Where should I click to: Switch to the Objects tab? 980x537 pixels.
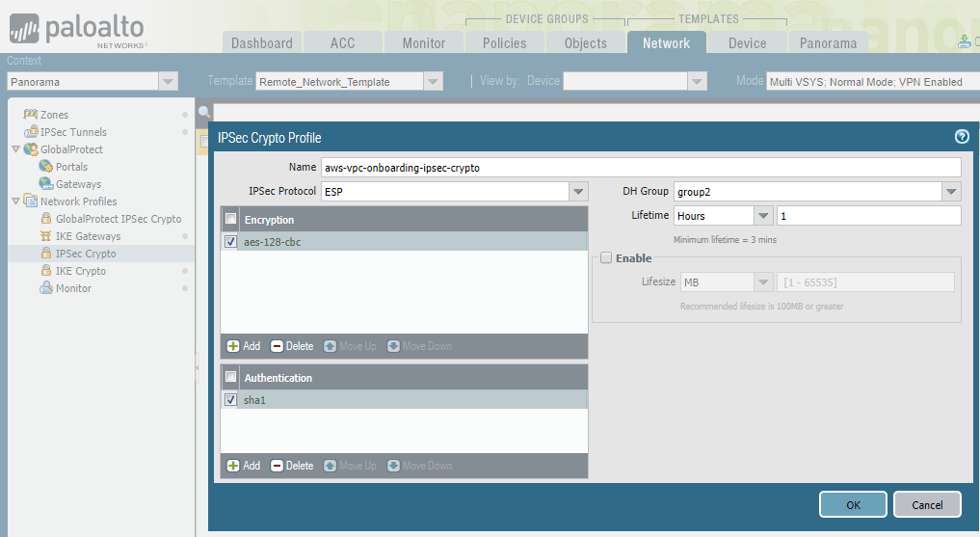click(585, 42)
